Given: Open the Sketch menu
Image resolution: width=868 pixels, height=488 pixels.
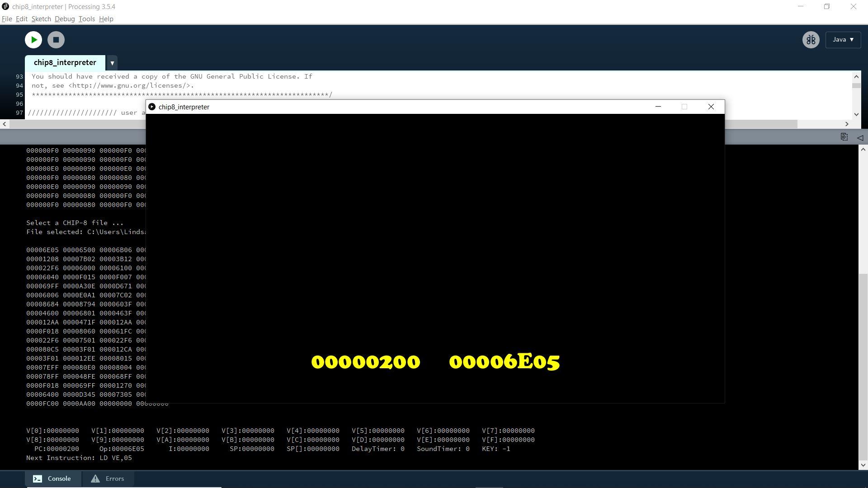Looking at the screenshot, I should click(x=41, y=19).
